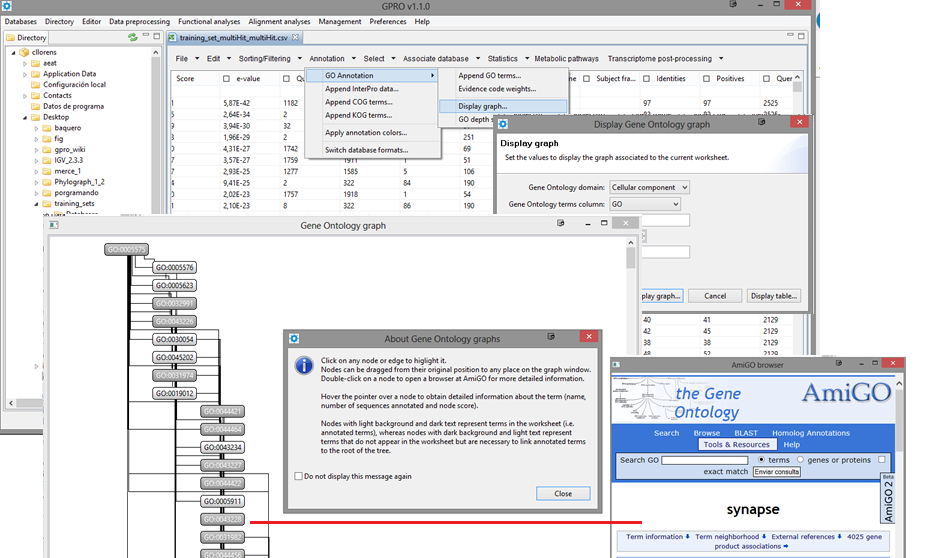Image resolution: width=950 pixels, height=558 pixels.
Task: Toggle the Identities column checkbox
Action: (647, 78)
